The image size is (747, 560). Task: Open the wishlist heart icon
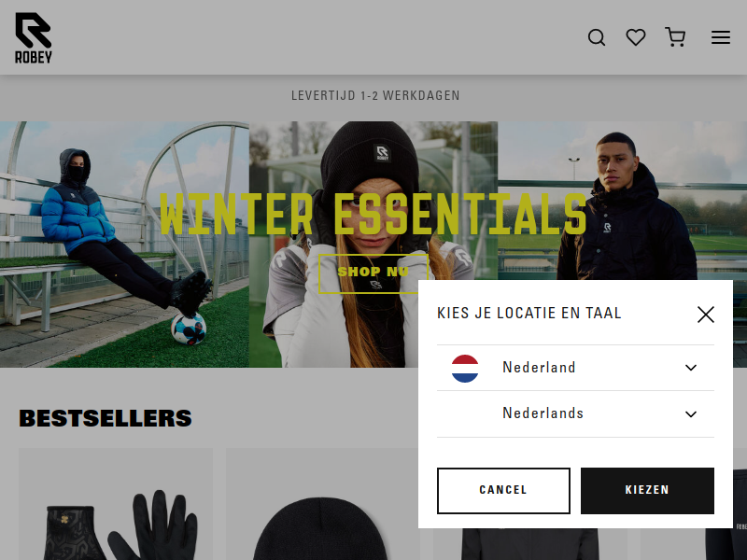pos(636,37)
